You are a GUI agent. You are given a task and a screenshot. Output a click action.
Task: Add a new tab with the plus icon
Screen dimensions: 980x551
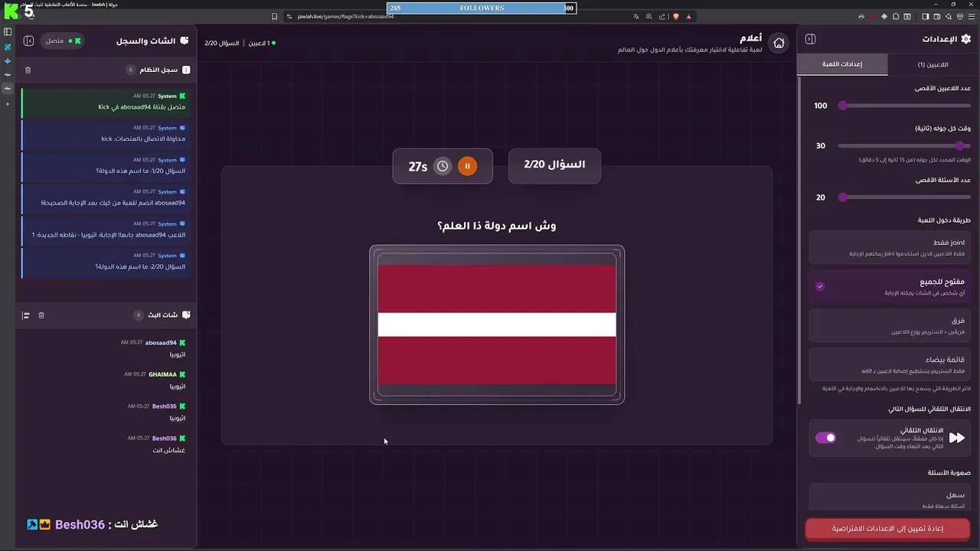pyautogui.click(x=8, y=104)
